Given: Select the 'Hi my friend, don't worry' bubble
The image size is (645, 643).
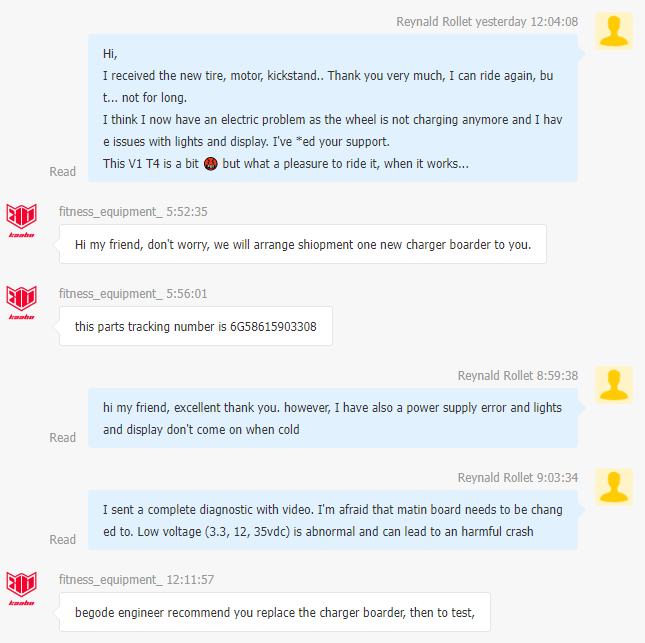Looking at the screenshot, I should tap(303, 244).
